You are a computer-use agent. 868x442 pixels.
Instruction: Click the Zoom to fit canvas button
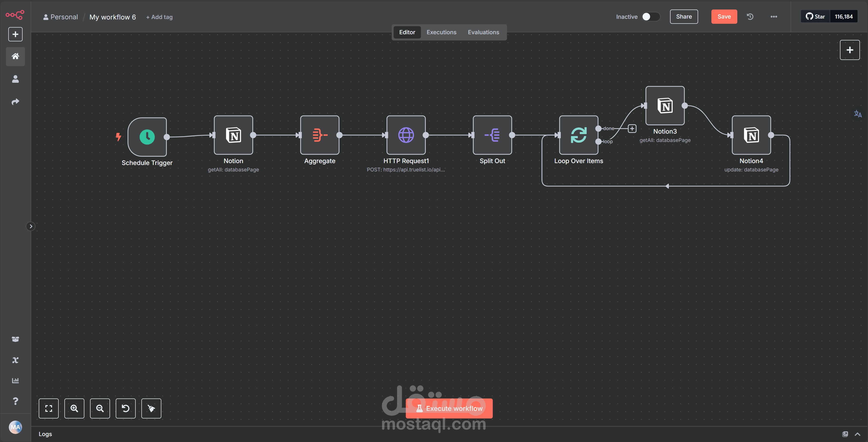coord(48,408)
